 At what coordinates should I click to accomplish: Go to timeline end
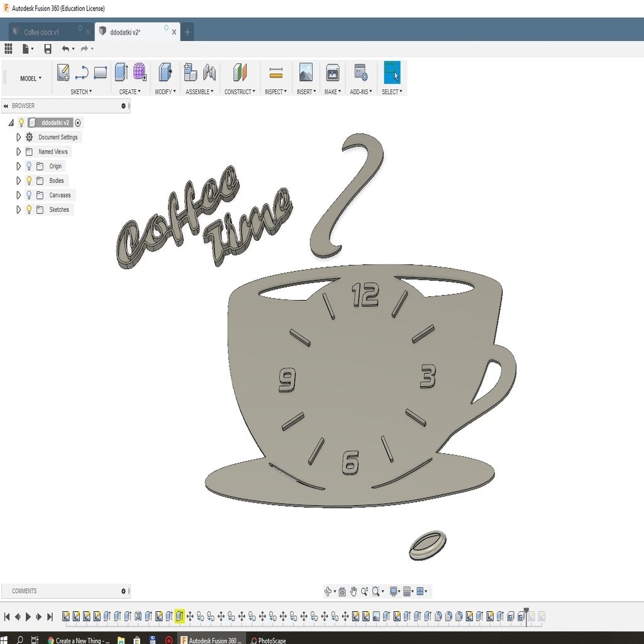coord(50,616)
